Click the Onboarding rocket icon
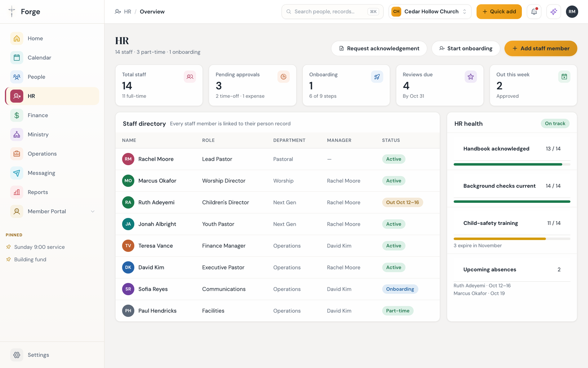This screenshot has height=368, width=588. coord(377,76)
